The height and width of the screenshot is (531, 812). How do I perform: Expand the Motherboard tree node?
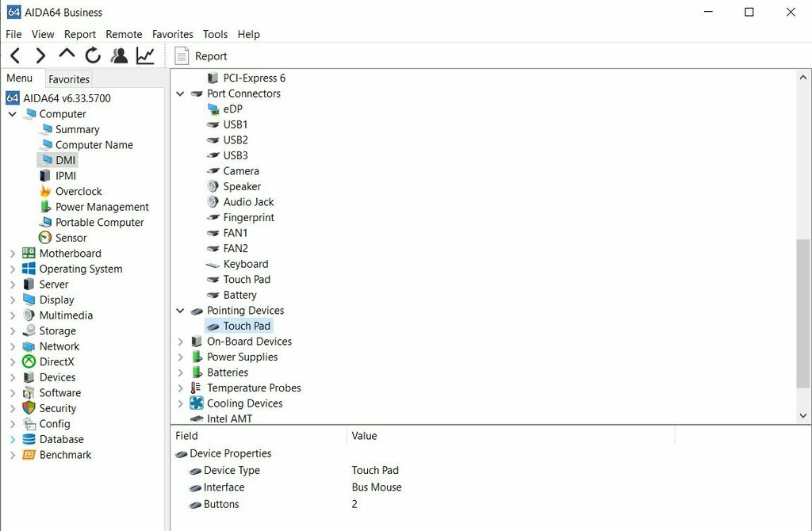(13, 254)
